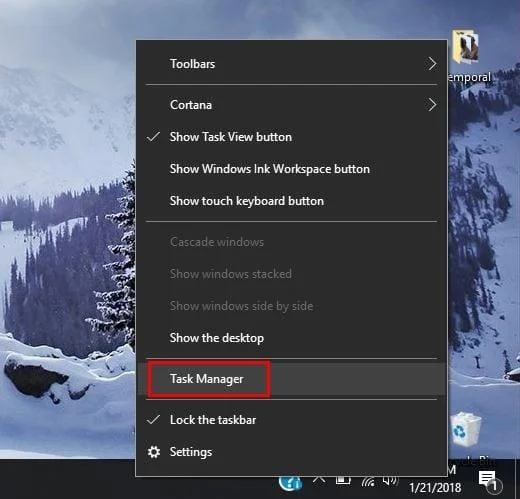520x499 pixels.
Task: Open the Wi-Fi network tray icon
Action: tap(368, 481)
